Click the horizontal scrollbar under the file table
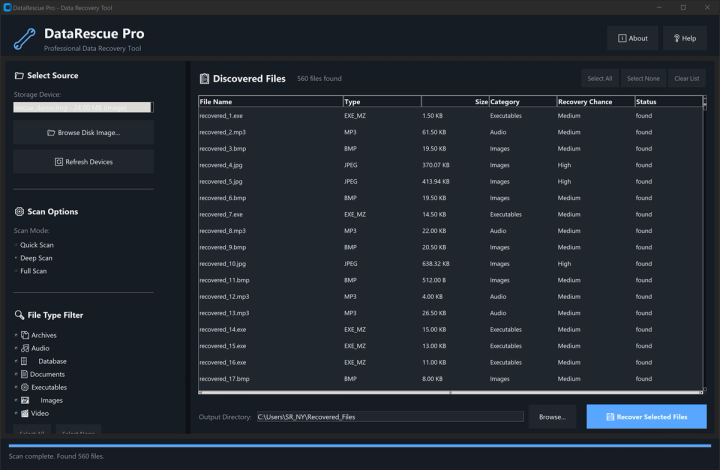 (x=450, y=392)
